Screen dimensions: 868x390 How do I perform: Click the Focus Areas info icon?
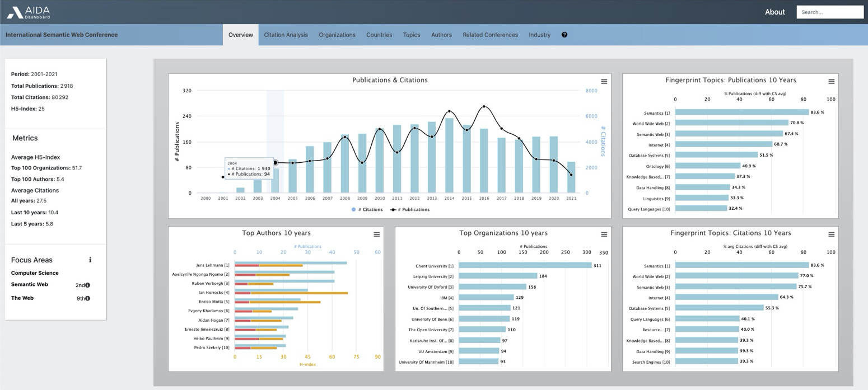tap(90, 260)
